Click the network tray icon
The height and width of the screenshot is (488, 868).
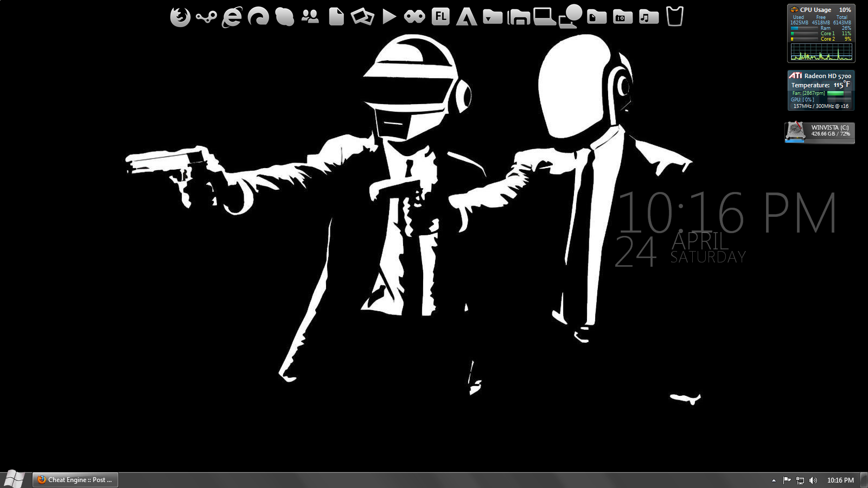coord(800,480)
